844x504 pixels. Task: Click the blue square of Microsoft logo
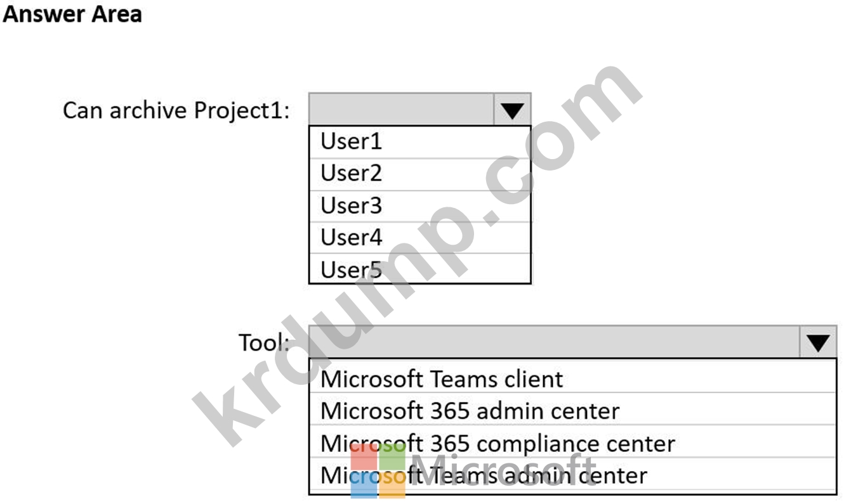point(364,485)
